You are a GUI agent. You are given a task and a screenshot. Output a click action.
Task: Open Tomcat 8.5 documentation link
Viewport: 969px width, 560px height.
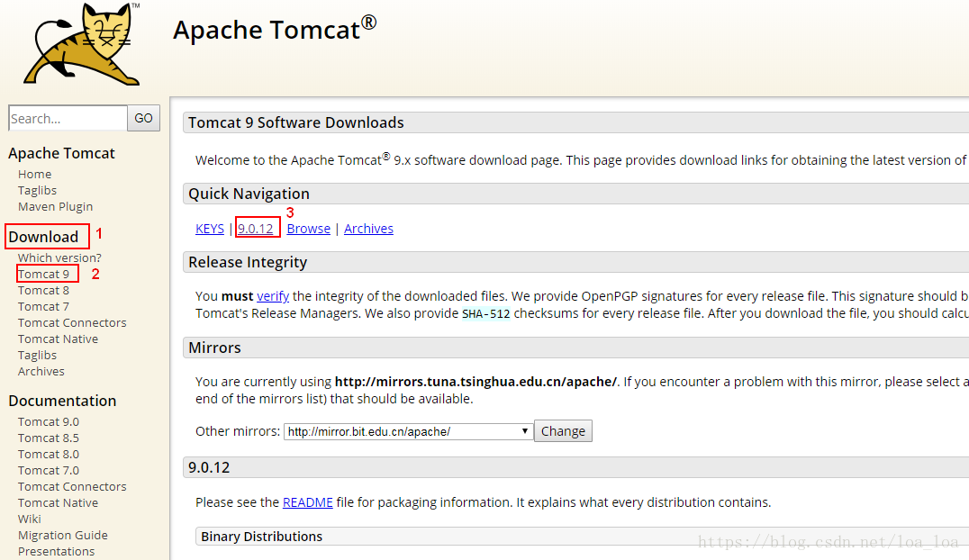tap(49, 438)
